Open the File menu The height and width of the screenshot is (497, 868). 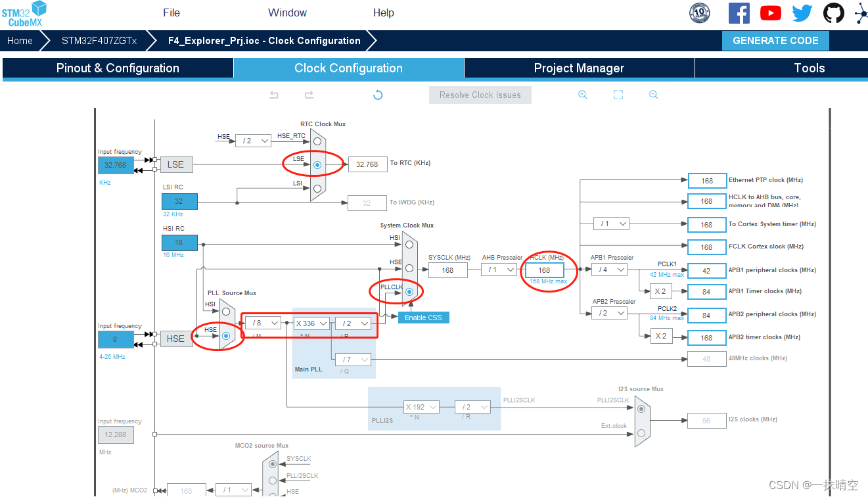tap(171, 13)
